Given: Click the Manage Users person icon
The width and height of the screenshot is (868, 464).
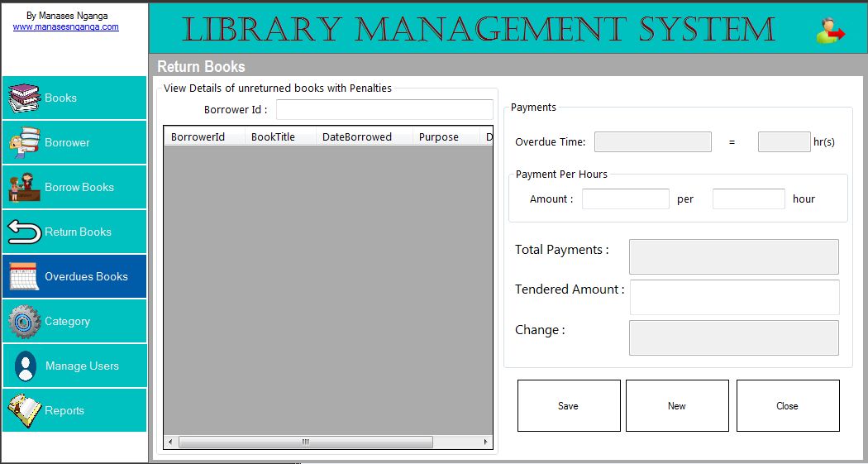Looking at the screenshot, I should coord(26,366).
